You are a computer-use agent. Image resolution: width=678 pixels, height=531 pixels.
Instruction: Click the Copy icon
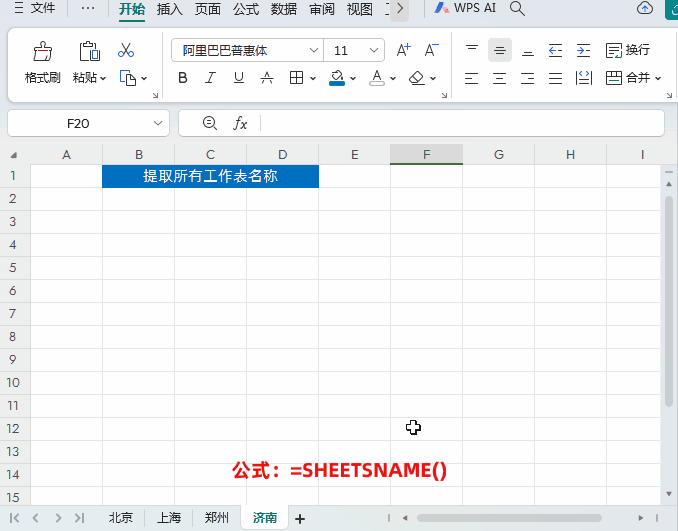(128, 78)
